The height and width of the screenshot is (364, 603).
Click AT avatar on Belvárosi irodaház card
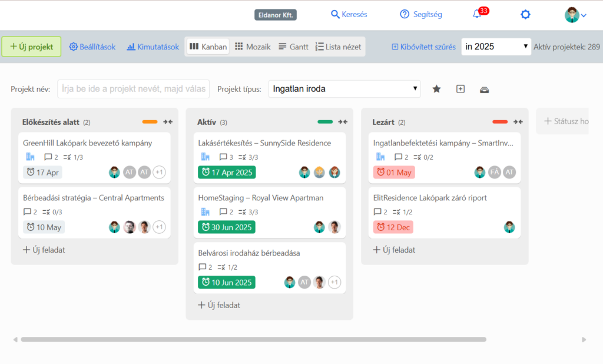click(x=304, y=282)
